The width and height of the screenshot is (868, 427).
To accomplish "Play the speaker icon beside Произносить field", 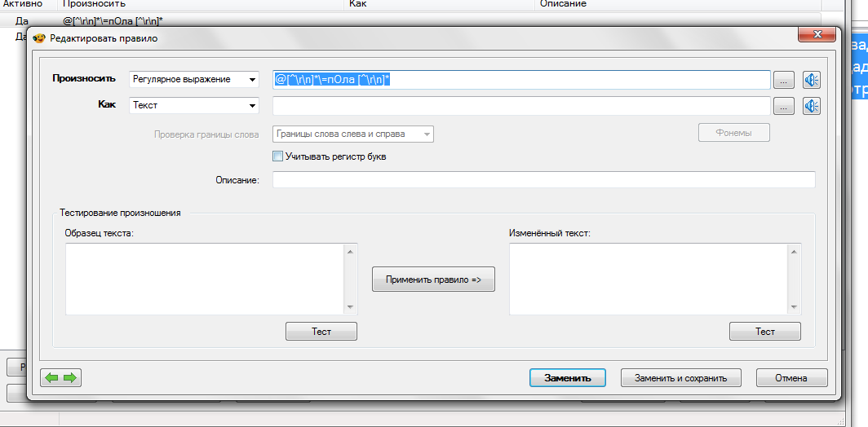I will 811,80.
